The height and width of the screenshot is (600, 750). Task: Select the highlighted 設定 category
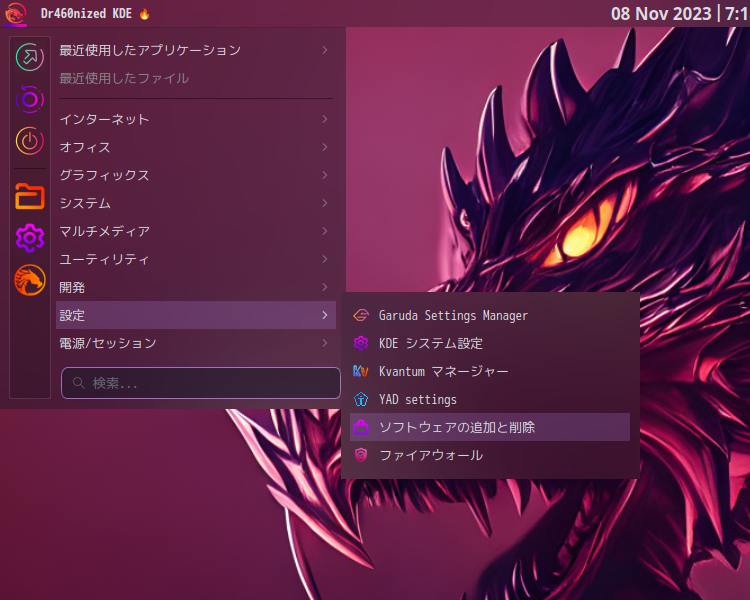coord(196,315)
